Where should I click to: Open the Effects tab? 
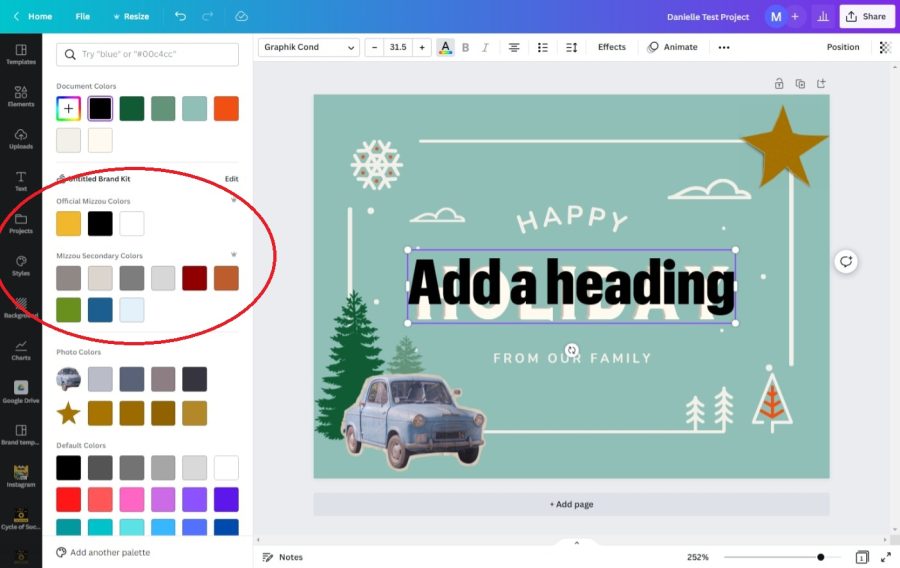click(611, 47)
